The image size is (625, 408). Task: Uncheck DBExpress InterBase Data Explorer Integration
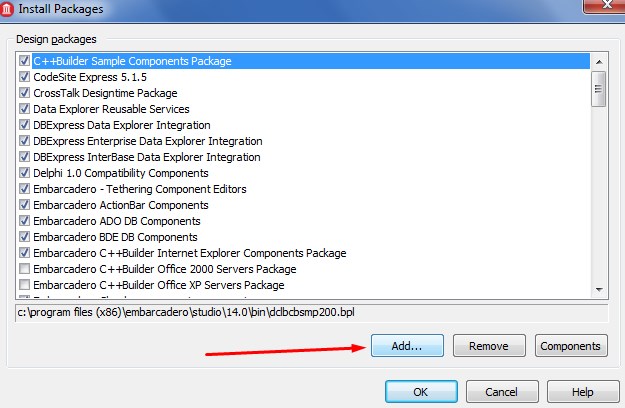pyautogui.click(x=24, y=157)
